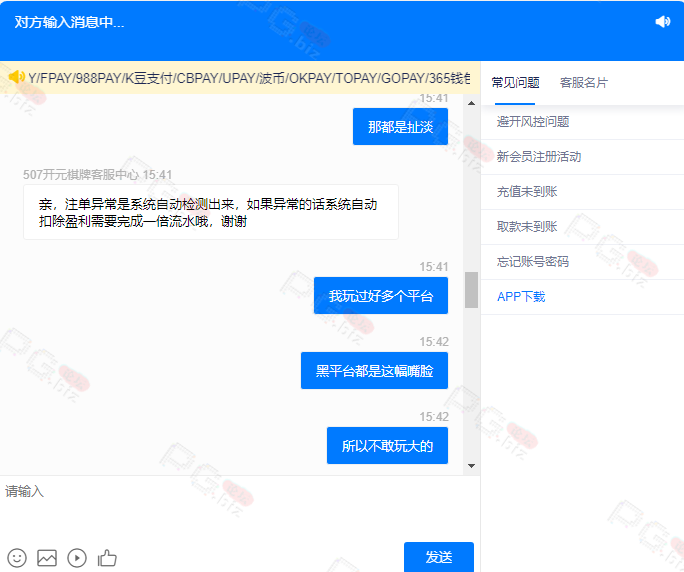The height and width of the screenshot is (572, 684).
Task: Switch to the 常见问题 tab
Action: click(515, 83)
